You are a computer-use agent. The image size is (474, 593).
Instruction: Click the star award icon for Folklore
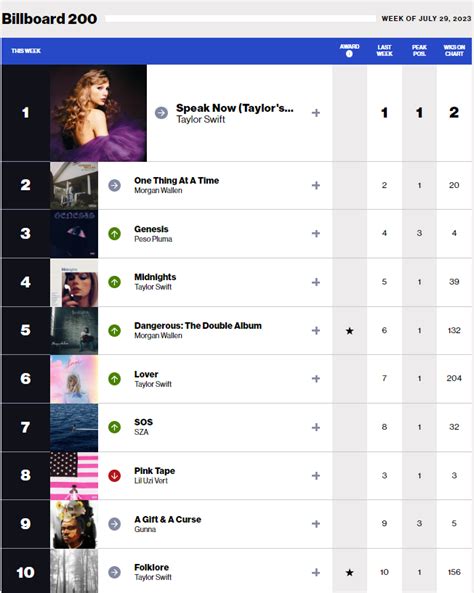click(x=350, y=573)
